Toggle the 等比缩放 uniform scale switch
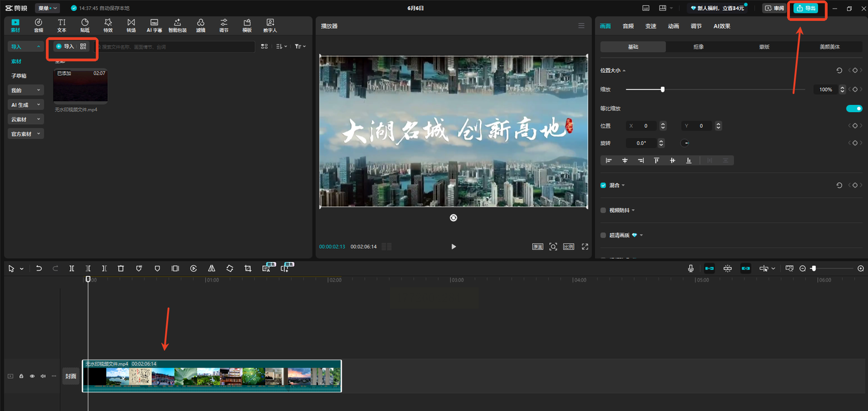The height and width of the screenshot is (411, 868). pyautogui.click(x=854, y=108)
